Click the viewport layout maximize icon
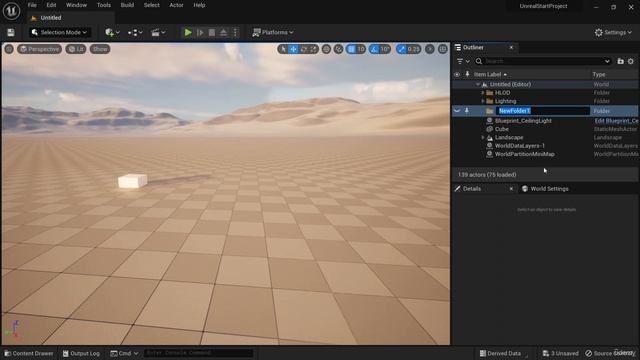Screen dimensions: 640x360 coord(443,49)
